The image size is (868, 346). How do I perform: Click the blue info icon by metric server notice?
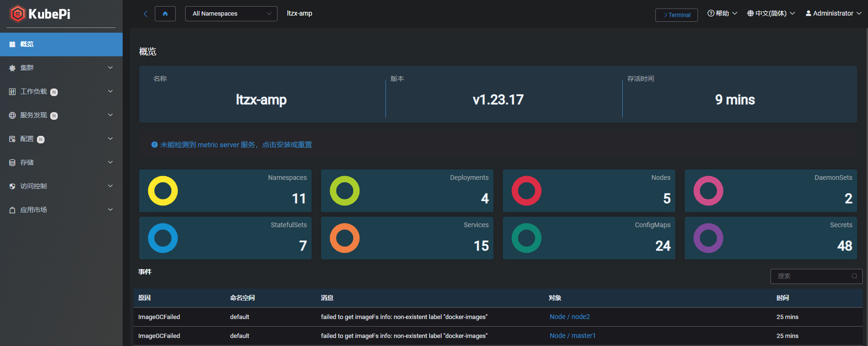pos(154,145)
